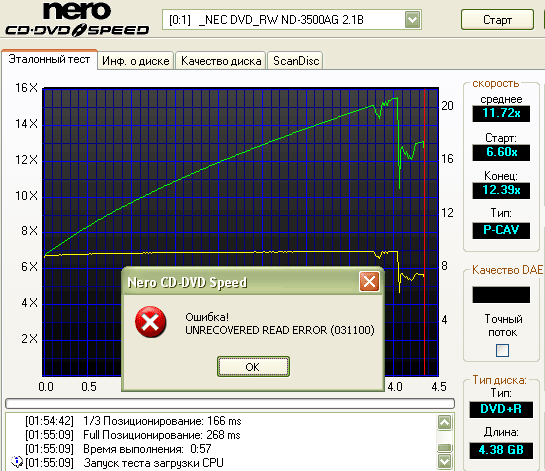
Task: Close the Nero CD-DVD Speed error dialog
Action: click(x=369, y=282)
